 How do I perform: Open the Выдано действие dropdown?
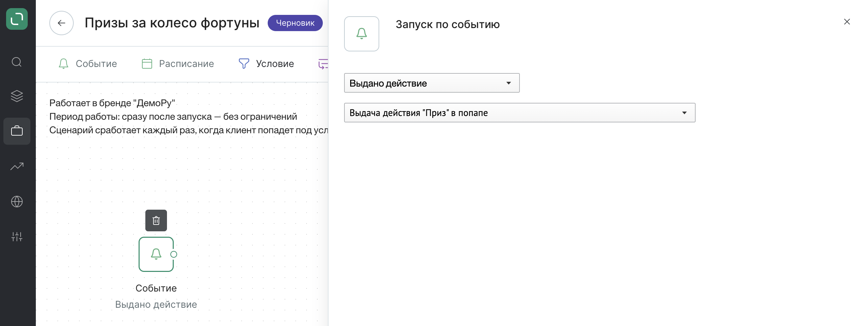click(432, 83)
